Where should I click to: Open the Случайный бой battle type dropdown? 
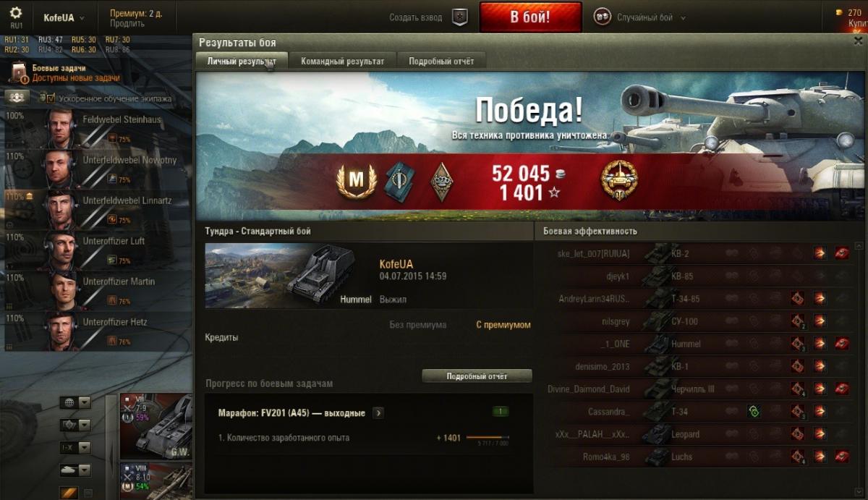pos(639,17)
